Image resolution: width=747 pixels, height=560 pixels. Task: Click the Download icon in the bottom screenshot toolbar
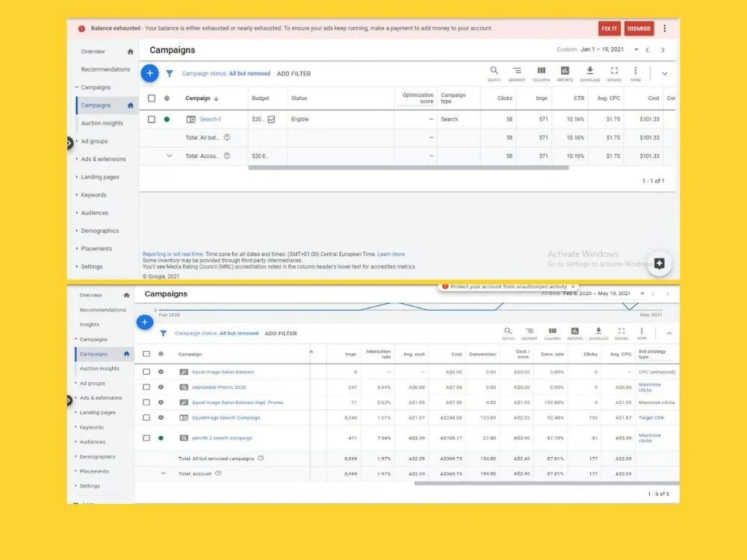point(598,331)
